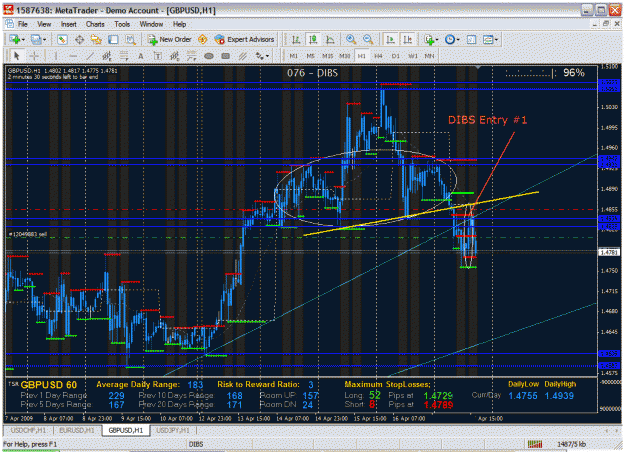
Task: Click the Templates icon
Action: click(488, 39)
